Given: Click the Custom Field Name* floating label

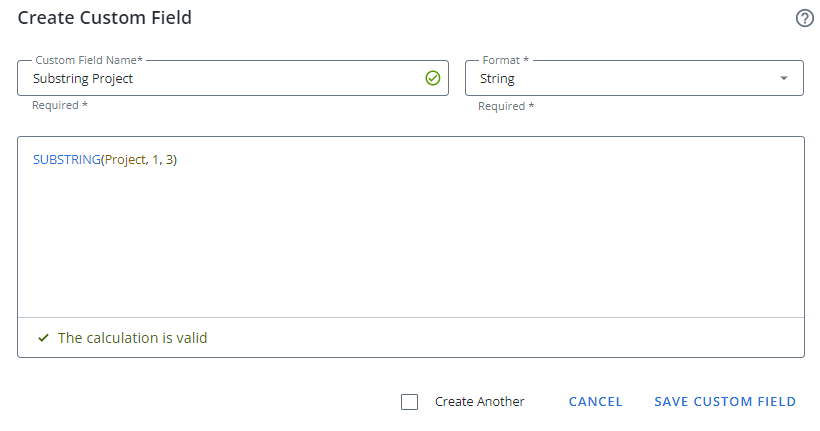Looking at the screenshot, I should coord(89,61).
